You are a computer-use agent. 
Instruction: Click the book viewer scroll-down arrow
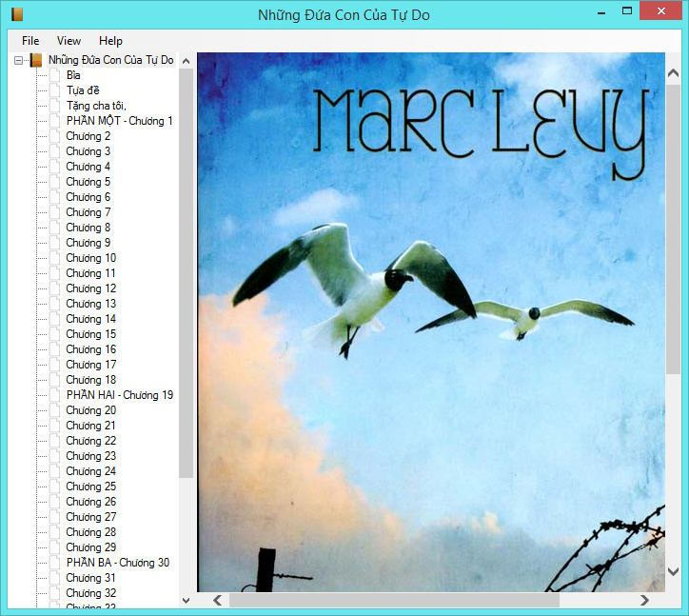pyautogui.click(x=673, y=571)
